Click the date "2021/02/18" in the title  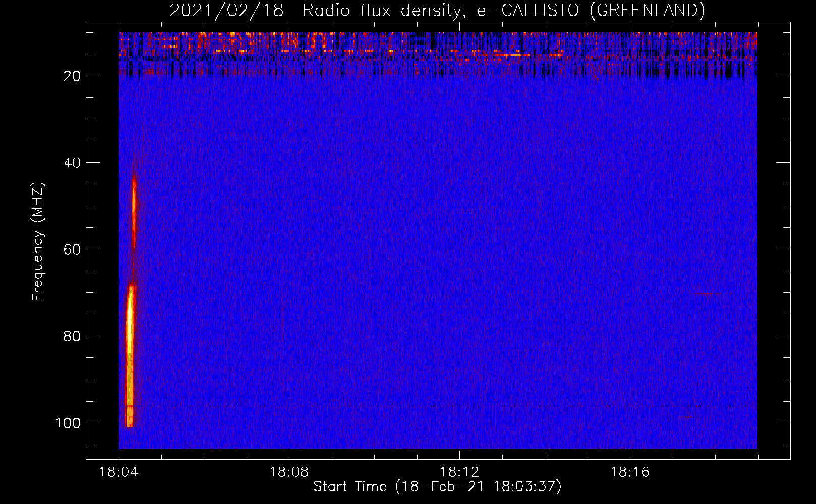pos(226,10)
